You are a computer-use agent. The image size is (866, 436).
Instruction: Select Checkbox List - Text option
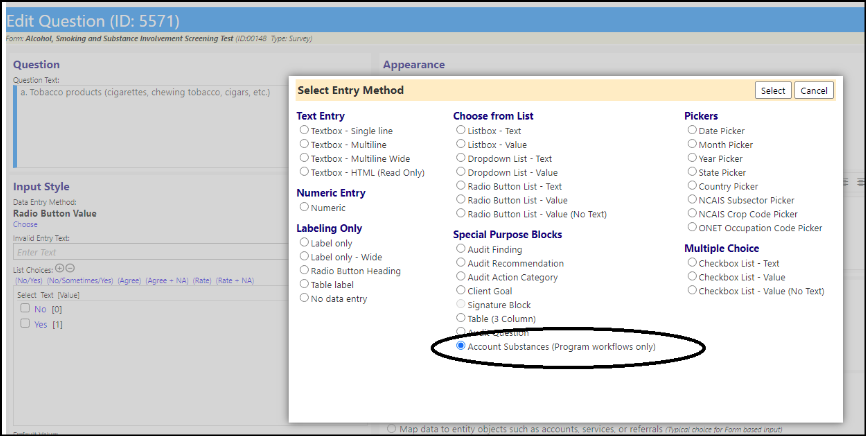(692, 262)
